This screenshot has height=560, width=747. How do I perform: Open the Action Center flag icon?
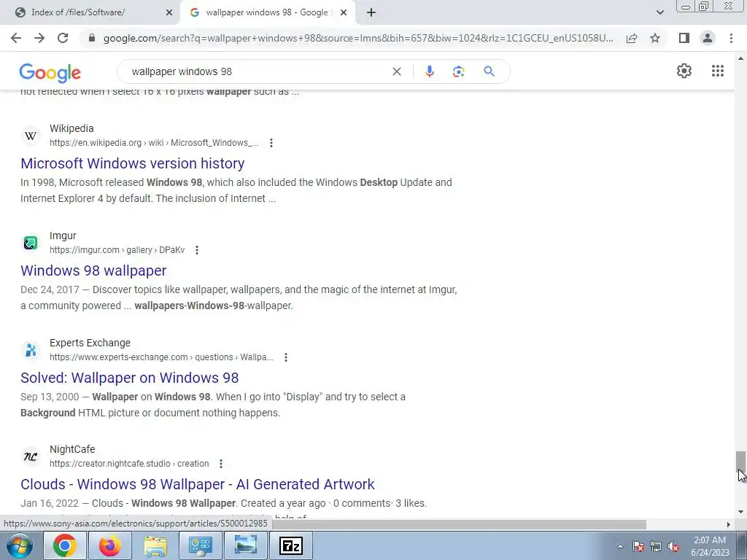tap(638, 546)
